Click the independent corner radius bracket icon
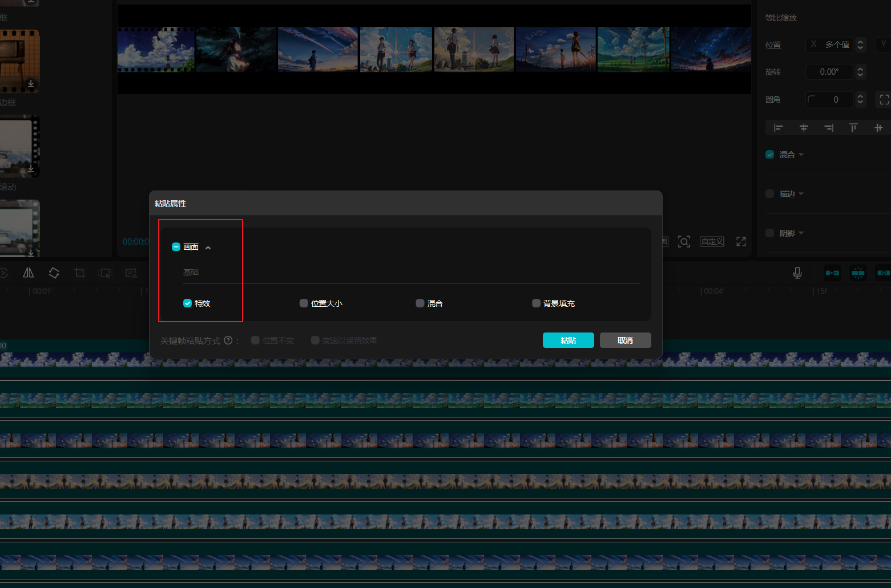The image size is (891, 588). coord(884,99)
